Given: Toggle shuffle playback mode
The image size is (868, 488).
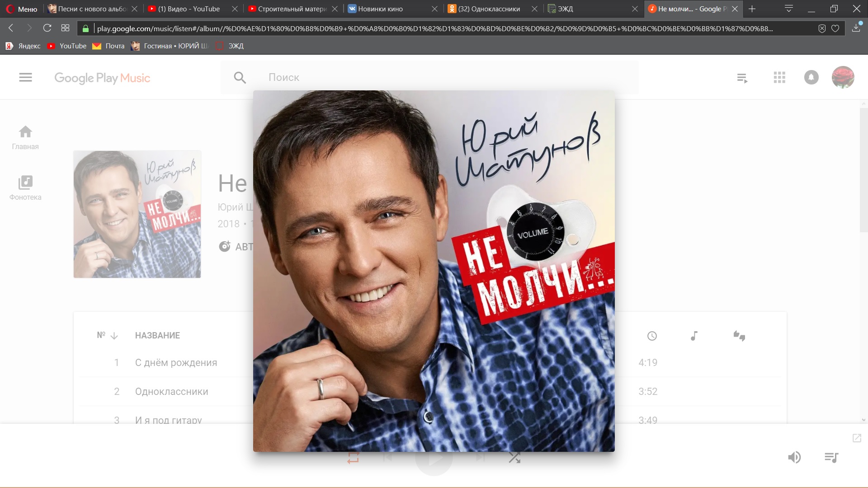Looking at the screenshot, I should click(x=514, y=457).
